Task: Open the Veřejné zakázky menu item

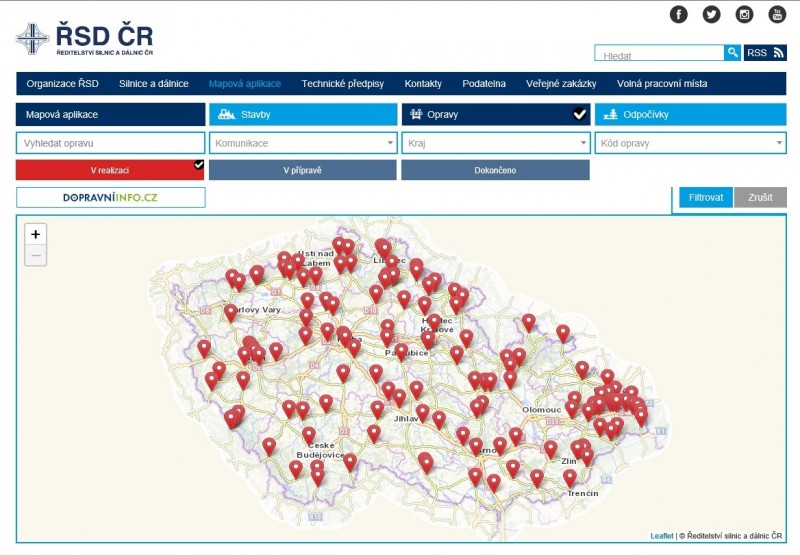Action: tap(561, 84)
